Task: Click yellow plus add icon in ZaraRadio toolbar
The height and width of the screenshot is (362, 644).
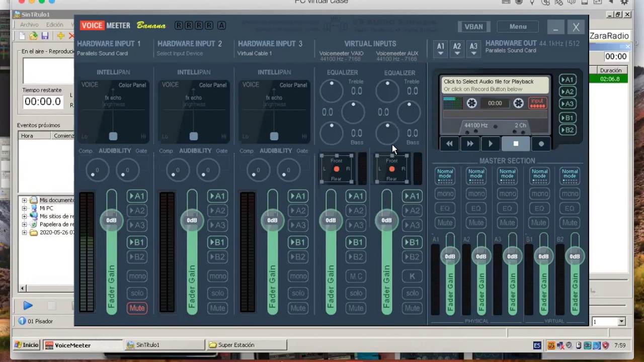Action: (60, 36)
